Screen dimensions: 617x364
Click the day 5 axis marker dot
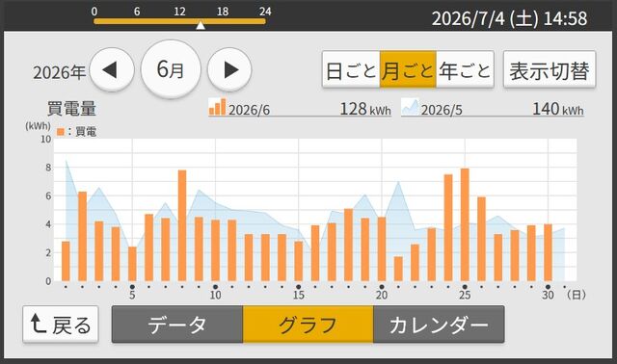(x=132, y=287)
